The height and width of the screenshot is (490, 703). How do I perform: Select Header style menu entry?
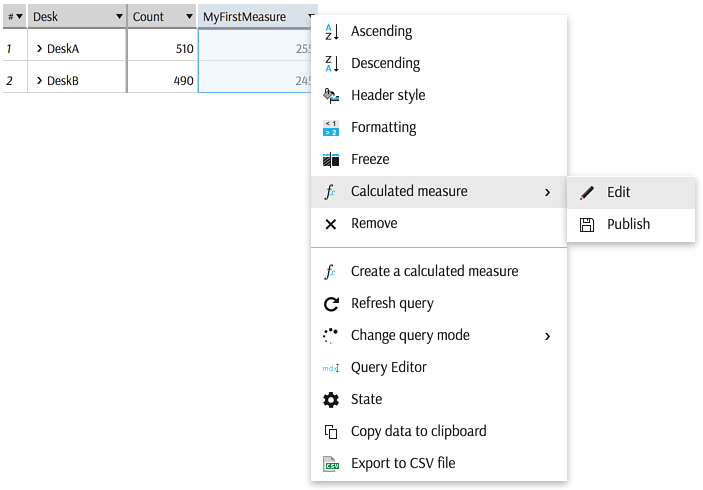point(439,95)
